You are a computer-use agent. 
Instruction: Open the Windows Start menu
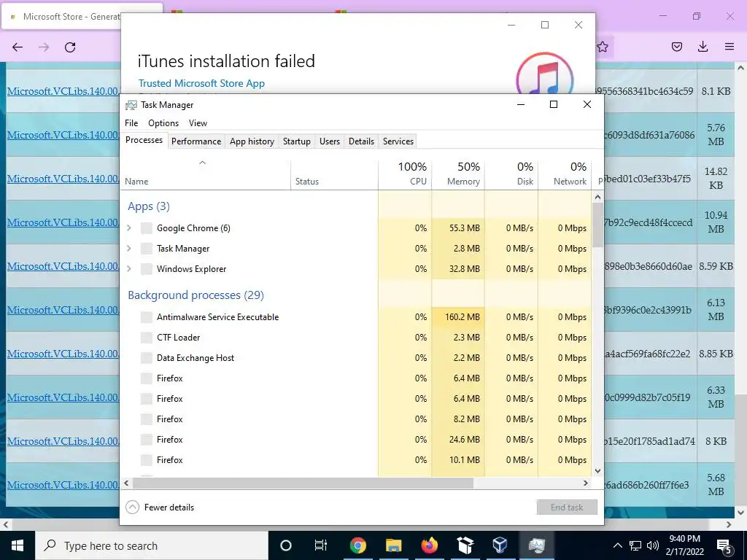[18, 545]
